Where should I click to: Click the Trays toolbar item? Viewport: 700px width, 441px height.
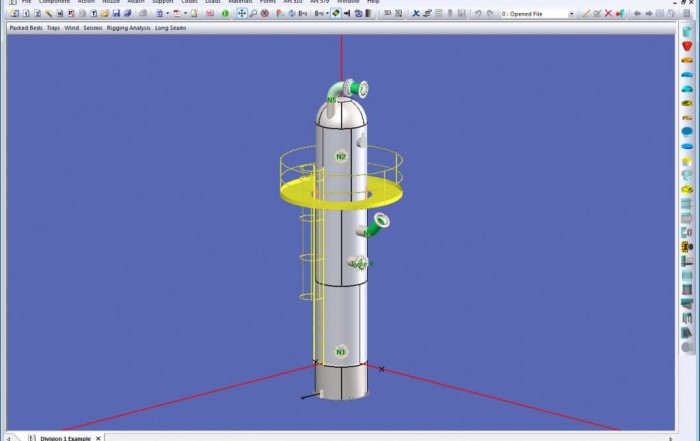53,28
